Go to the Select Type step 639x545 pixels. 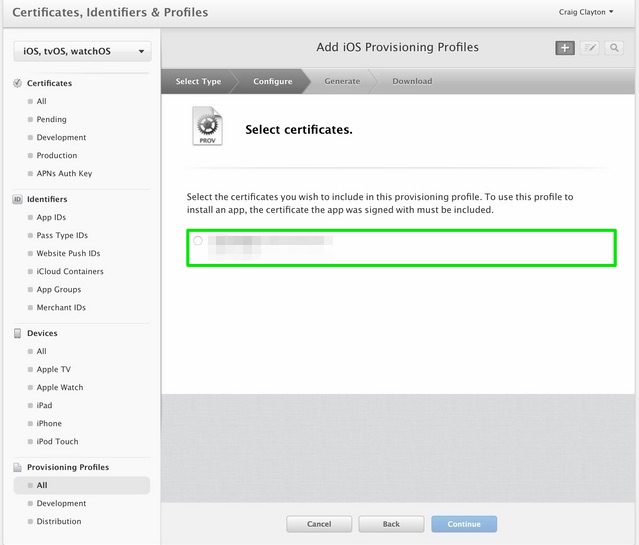[198, 81]
